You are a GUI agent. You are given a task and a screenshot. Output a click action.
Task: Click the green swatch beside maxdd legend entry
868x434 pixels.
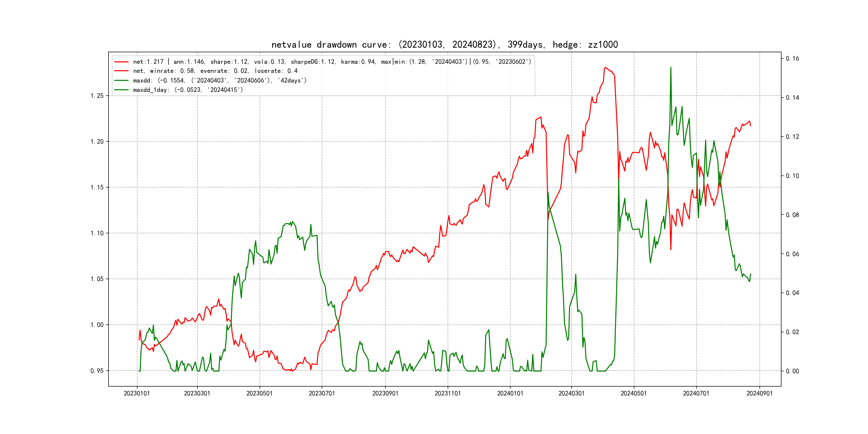click(121, 81)
